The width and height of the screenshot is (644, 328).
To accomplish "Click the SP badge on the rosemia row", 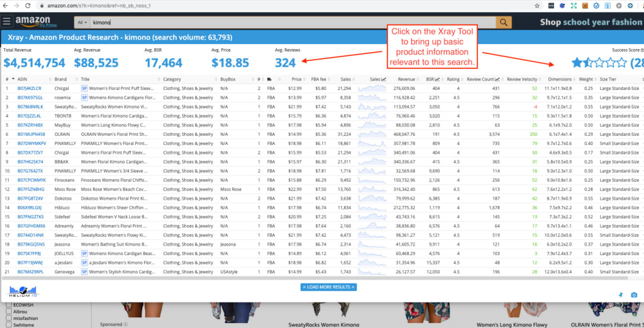I will click(84, 97).
